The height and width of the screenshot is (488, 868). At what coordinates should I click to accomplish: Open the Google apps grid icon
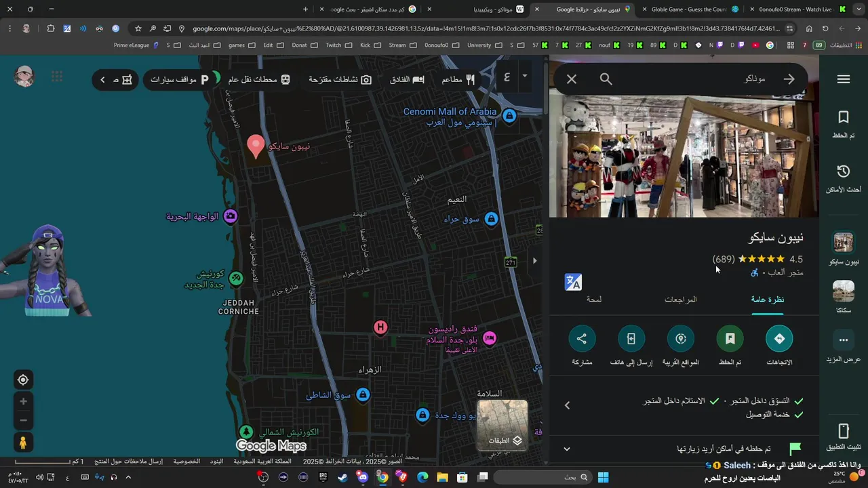(x=57, y=77)
